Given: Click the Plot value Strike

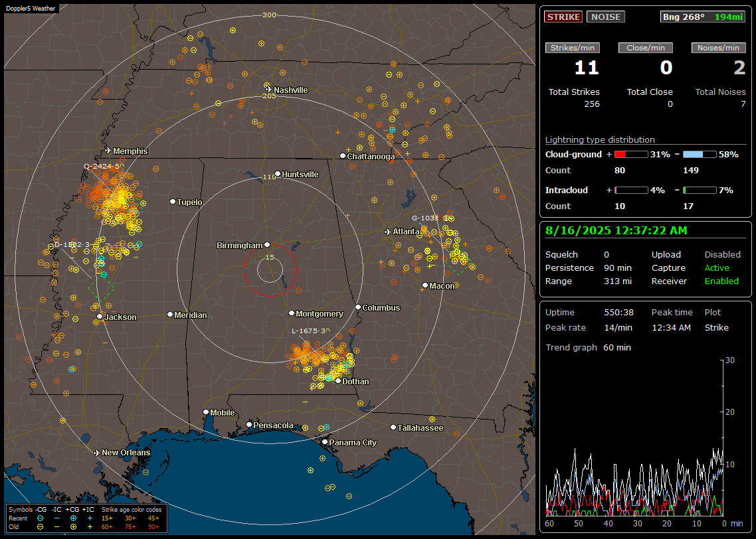Looking at the screenshot, I should (716, 327).
